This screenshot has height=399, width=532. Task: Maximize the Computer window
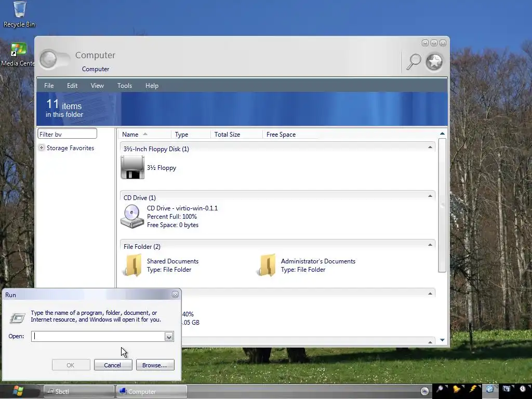434,43
